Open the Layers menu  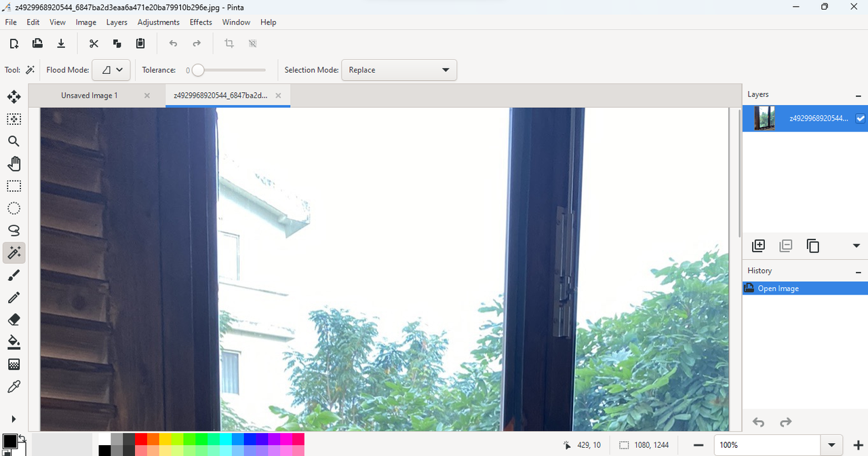coord(117,22)
